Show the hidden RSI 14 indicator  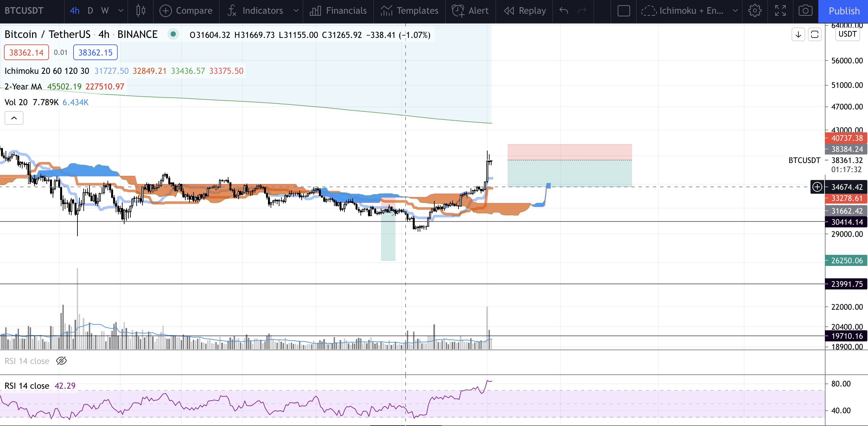(x=61, y=361)
